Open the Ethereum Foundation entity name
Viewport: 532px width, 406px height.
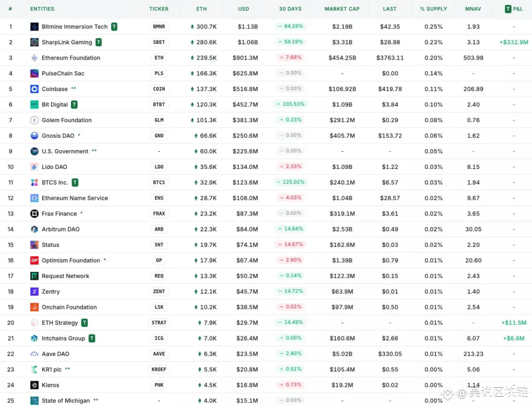tap(71, 58)
